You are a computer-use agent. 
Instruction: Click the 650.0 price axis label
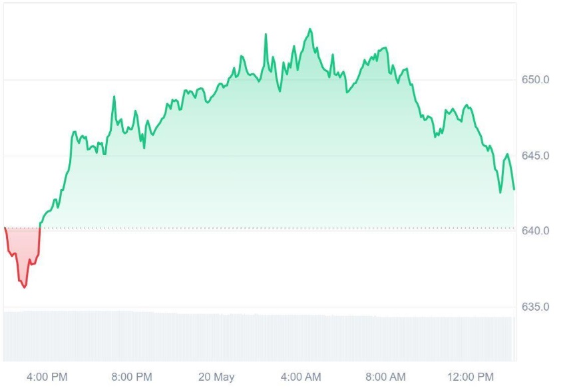[x=534, y=80]
